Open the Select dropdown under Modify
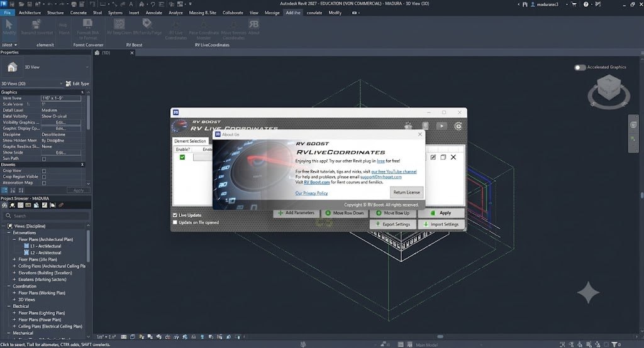Image resolution: width=644 pixels, height=348 pixels. 9,45
